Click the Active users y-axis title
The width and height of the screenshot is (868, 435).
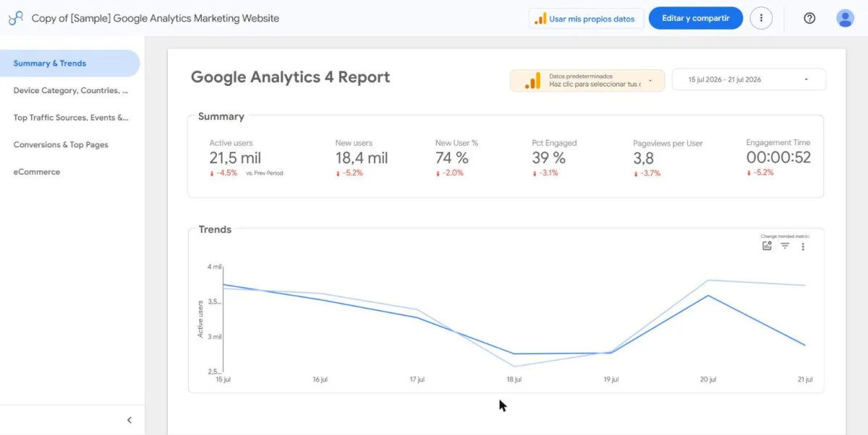[x=200, y=319]
